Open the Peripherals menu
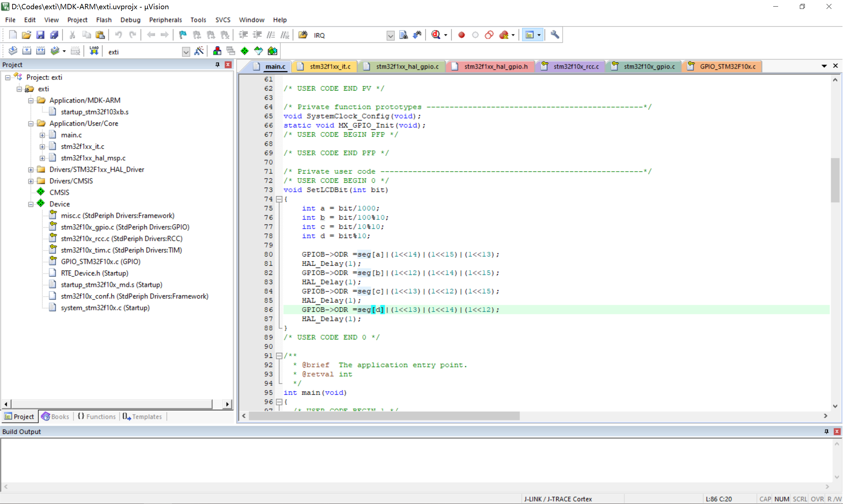 [165, 20]
